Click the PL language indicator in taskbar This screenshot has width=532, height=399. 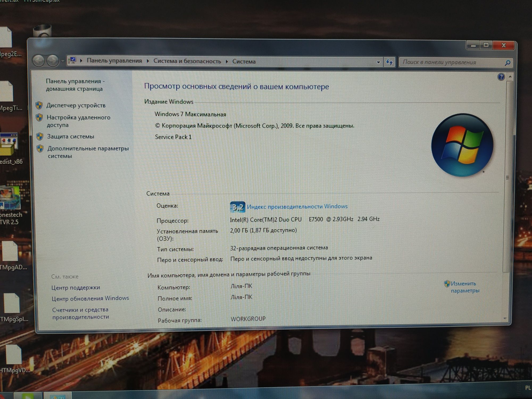point(528,388)
